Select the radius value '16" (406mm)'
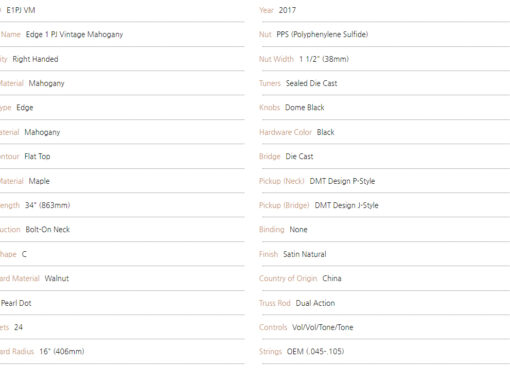 click(x=62, y=351)
